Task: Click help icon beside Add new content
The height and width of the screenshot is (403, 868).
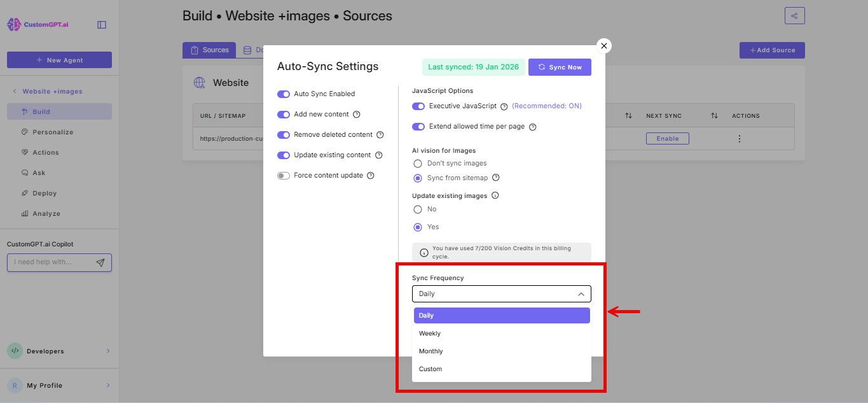Action: click(x=357, y=115)
